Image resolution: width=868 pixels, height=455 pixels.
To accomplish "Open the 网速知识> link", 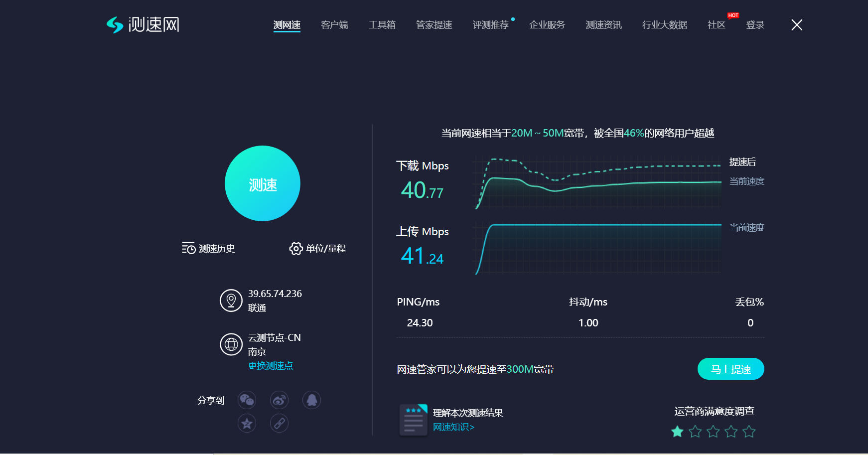I will coord(453,427).
